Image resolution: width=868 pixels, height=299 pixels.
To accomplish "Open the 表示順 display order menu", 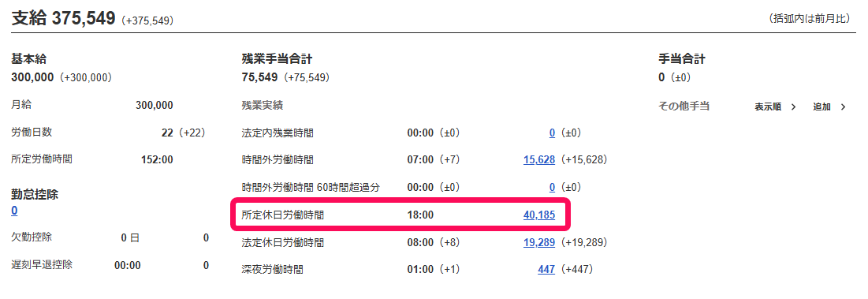I will pos(774,107).
